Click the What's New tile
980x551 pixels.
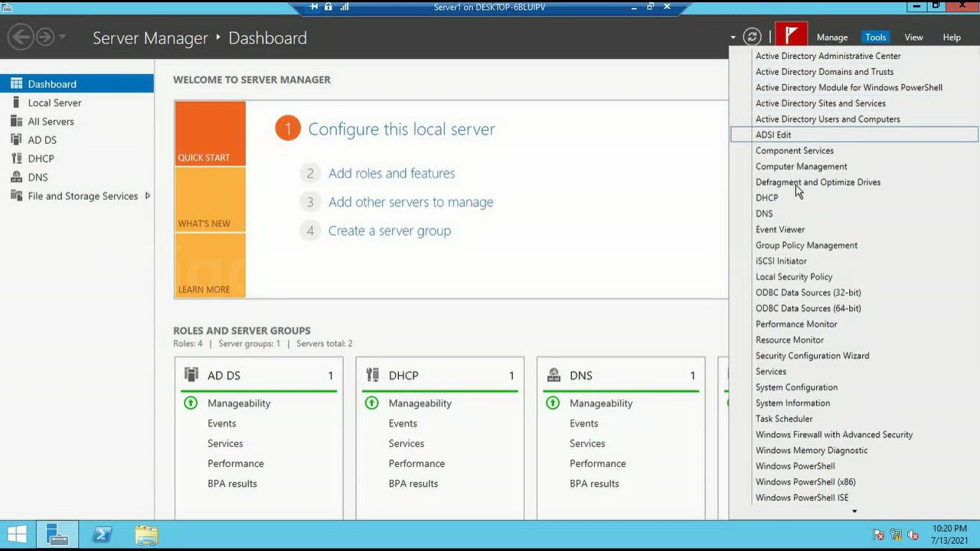coord(210,200)
